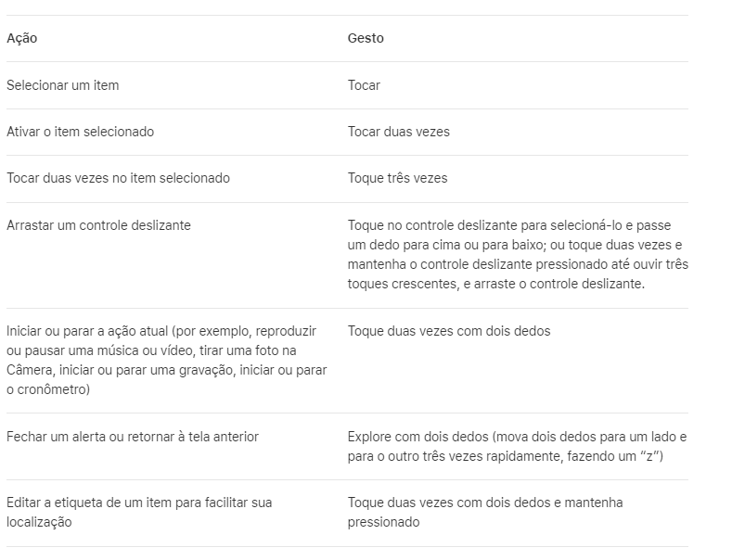Image resolution: width=732 pixels, height=560 pixels.
Task: Select the "Selecionar um item" action cell
Action: click(x=62, y=85)
